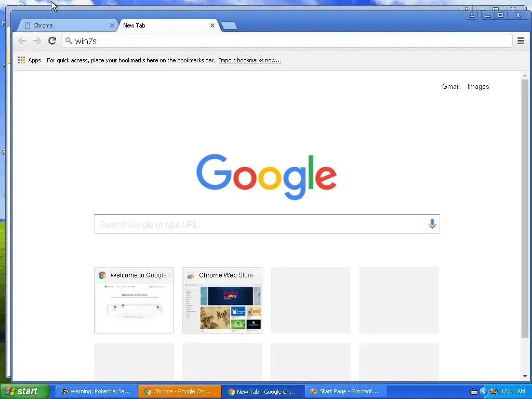
Task: Expand hidden system tray icons arrow
Action: [x=483, y=392]
